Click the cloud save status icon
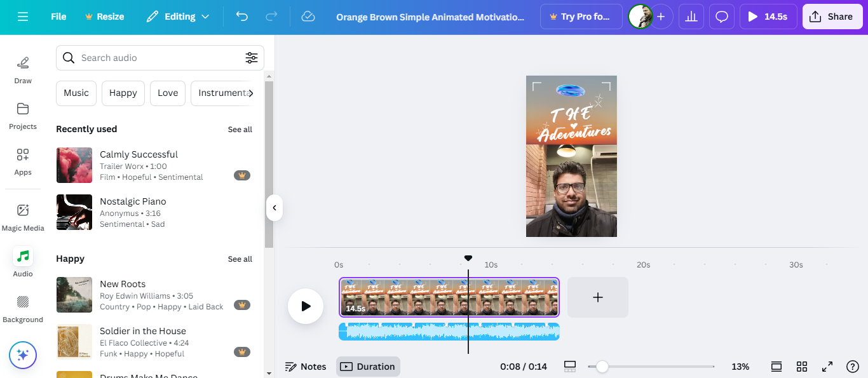The height and width of the screenshot is (378, 868). pyautogui.click(x=308, y=17)
